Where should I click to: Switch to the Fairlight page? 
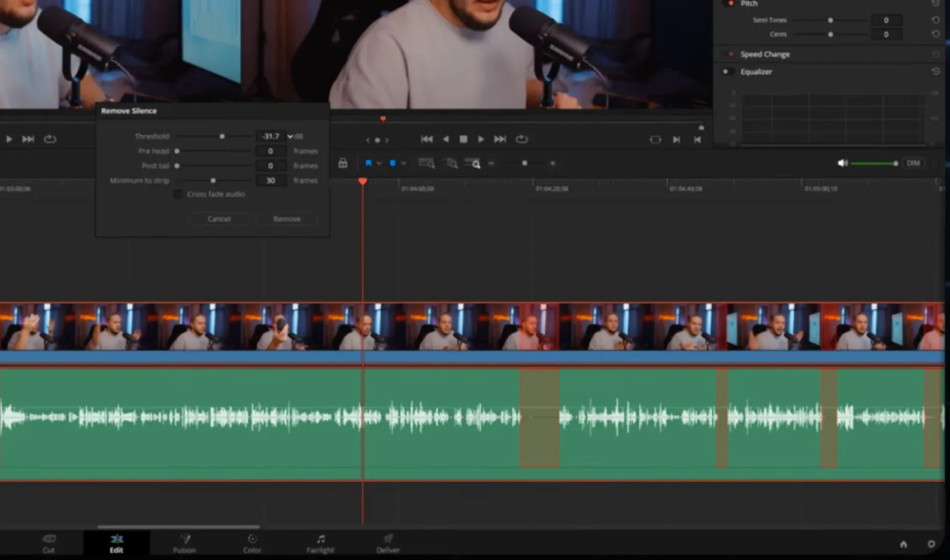click(320, 544)
